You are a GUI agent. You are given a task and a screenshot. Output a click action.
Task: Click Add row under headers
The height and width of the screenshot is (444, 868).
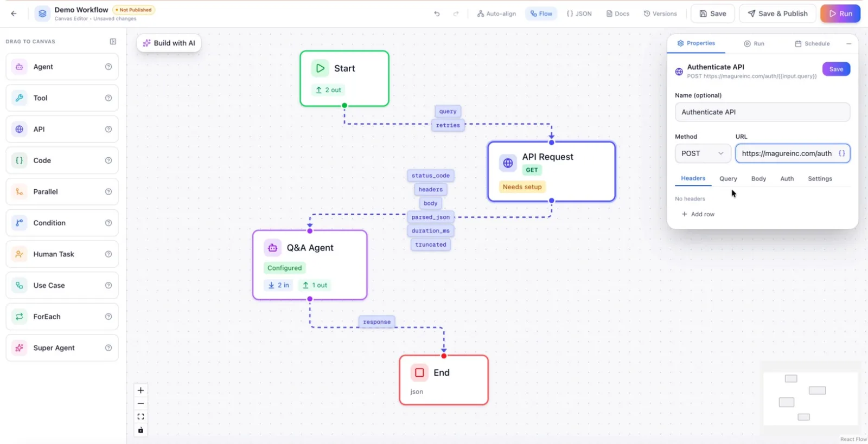click(698, 214)
